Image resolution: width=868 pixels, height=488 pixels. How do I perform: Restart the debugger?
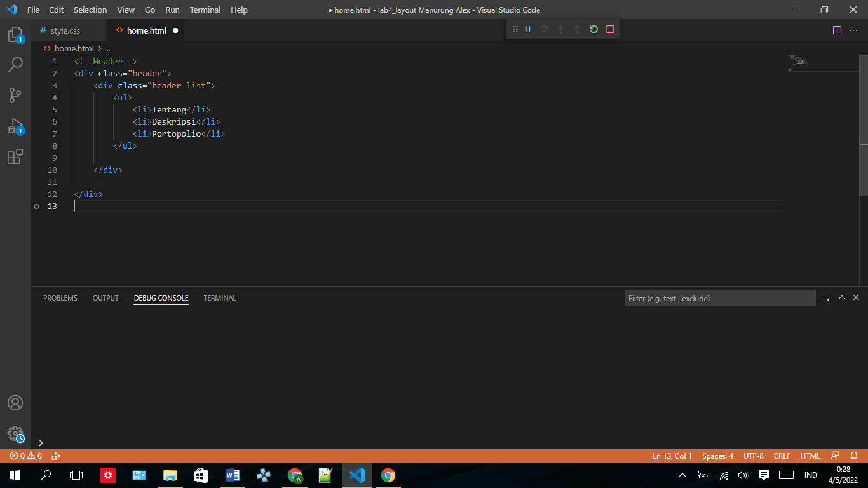point(593,29)
